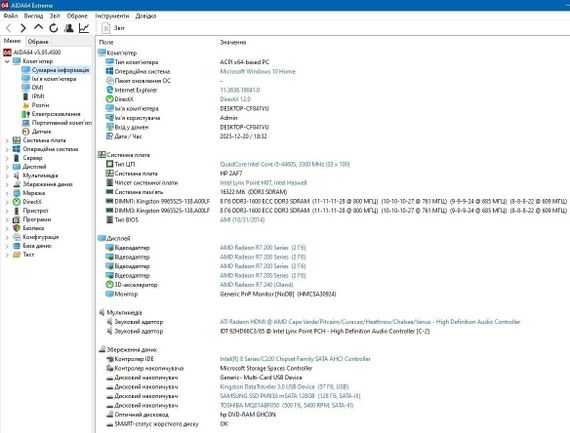Open the Інструменти menu
Viewport: 570px width, 433px height.
click(112, 16)
